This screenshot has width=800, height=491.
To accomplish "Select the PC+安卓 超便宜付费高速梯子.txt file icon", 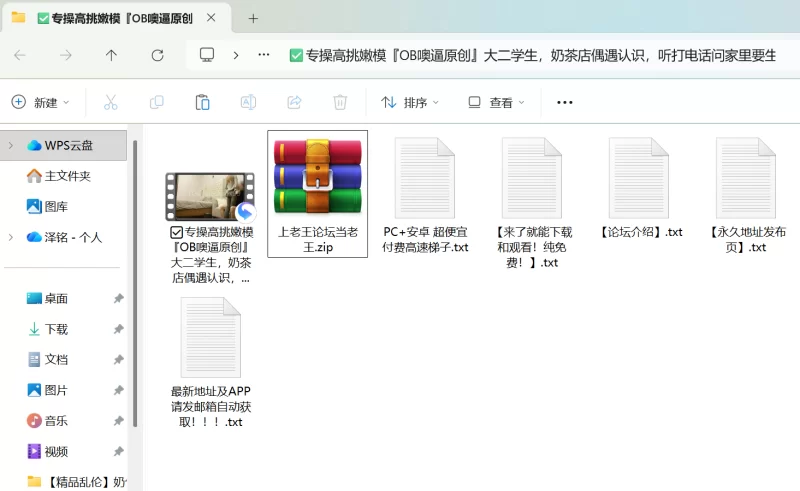I will click(x=424, y=178).
